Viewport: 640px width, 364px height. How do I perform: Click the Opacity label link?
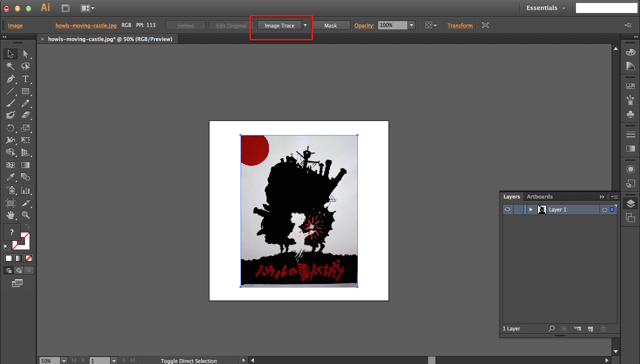coord(364,25)
